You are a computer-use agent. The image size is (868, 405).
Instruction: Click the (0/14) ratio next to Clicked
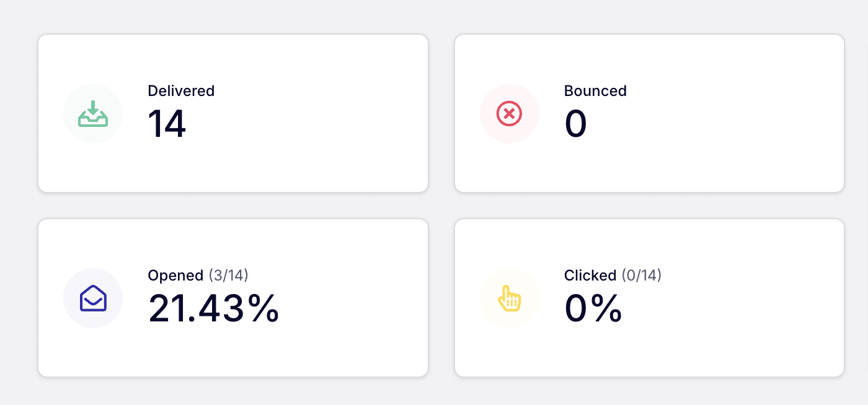[642, 276]
